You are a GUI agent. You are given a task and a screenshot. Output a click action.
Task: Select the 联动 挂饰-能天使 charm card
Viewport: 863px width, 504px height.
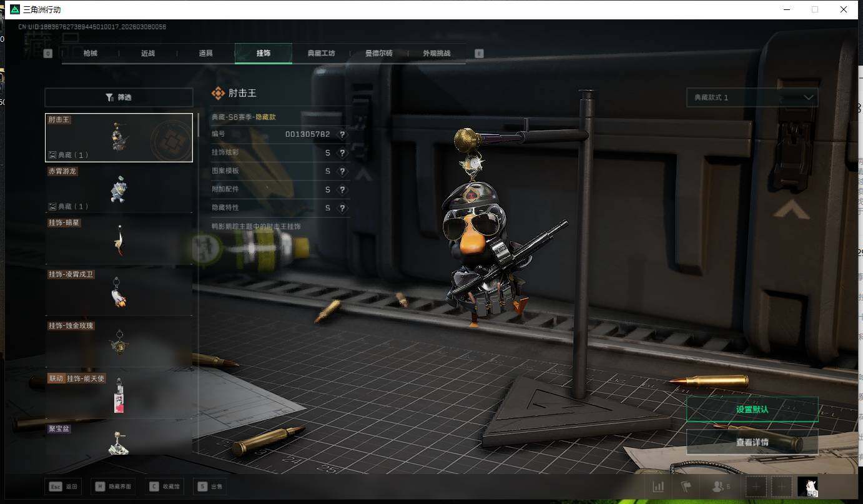(x=119, y=395)
